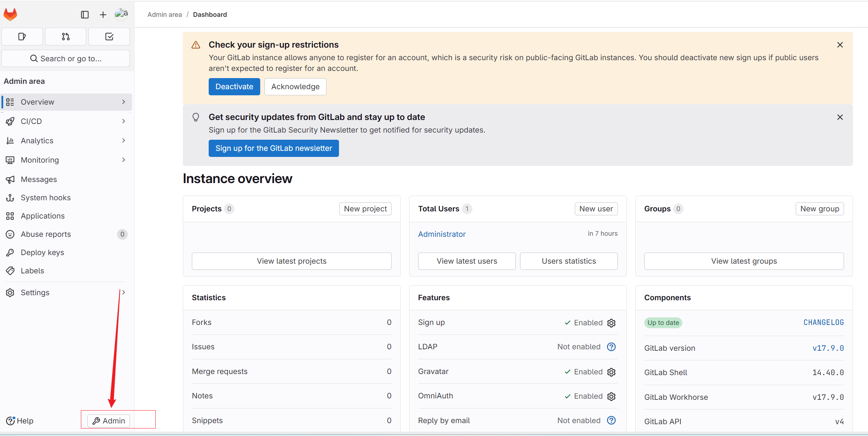Open System hooks in the sidebar

tap(67, 198)
